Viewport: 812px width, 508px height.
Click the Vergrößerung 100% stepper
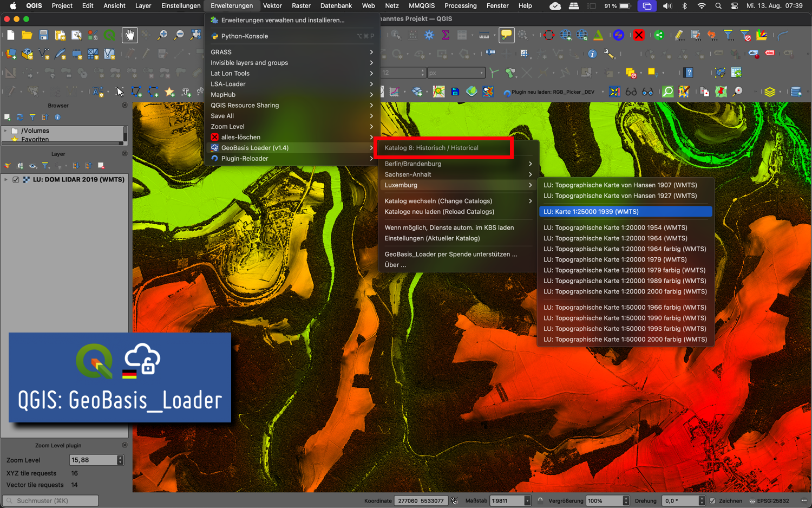(626, 501)
